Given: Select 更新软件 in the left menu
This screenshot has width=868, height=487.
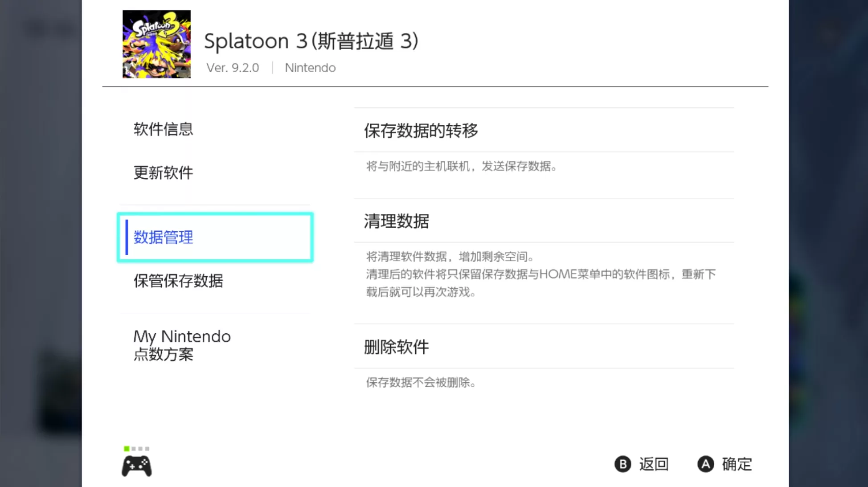Looking at the screenshot, I should coord(163,172).
